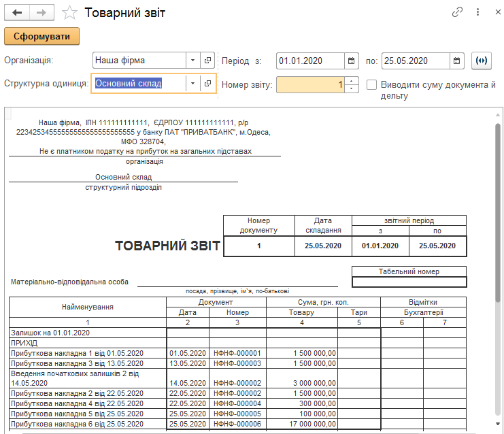Viewport: 504px width, 434px height.
Task: Click the Товару column header
Action: (x=302, y=312)
